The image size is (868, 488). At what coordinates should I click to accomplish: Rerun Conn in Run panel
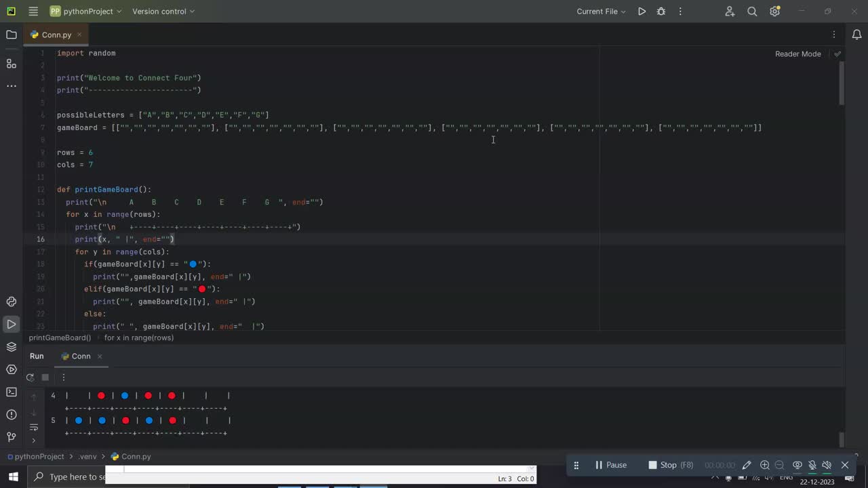(x=30, y=378)
